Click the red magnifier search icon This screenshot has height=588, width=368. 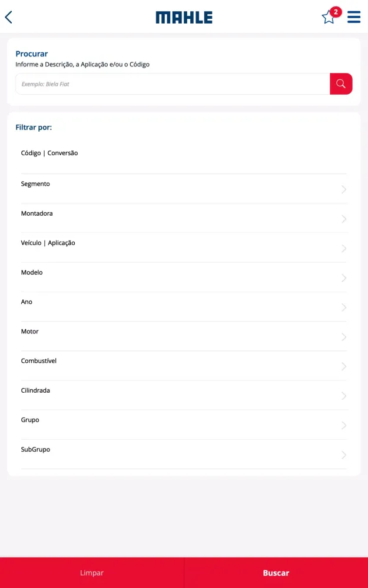(341, 84)
